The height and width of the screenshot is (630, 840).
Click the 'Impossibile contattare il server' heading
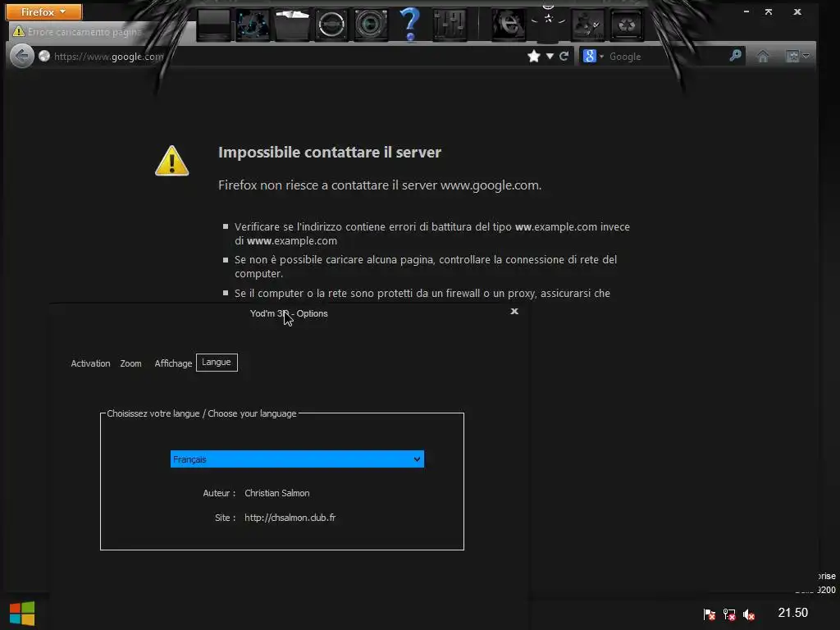pos(330,152)
